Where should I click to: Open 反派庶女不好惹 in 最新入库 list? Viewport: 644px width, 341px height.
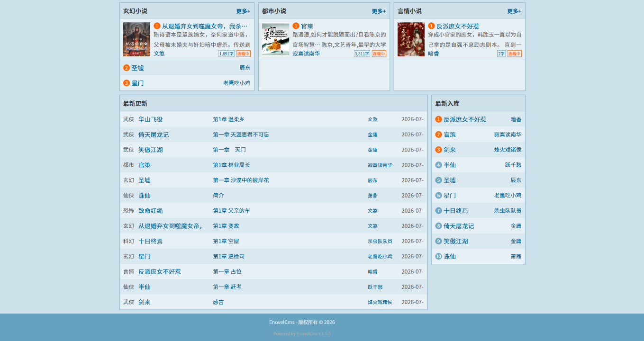click(465, 119)
